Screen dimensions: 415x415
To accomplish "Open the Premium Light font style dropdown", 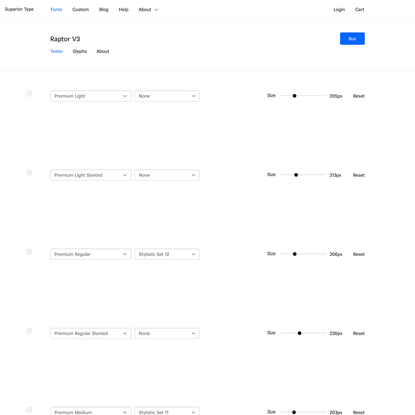I will coord(91,96).
